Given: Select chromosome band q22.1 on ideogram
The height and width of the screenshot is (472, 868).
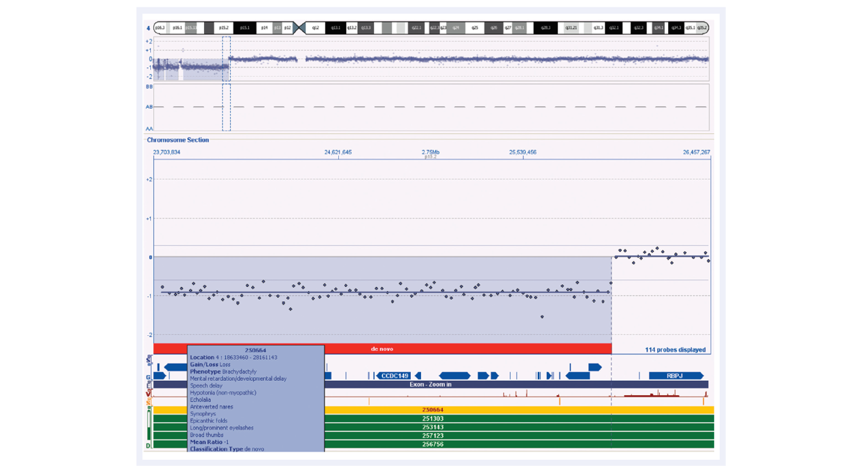Looking at the screenshot, I should point(416,28).
